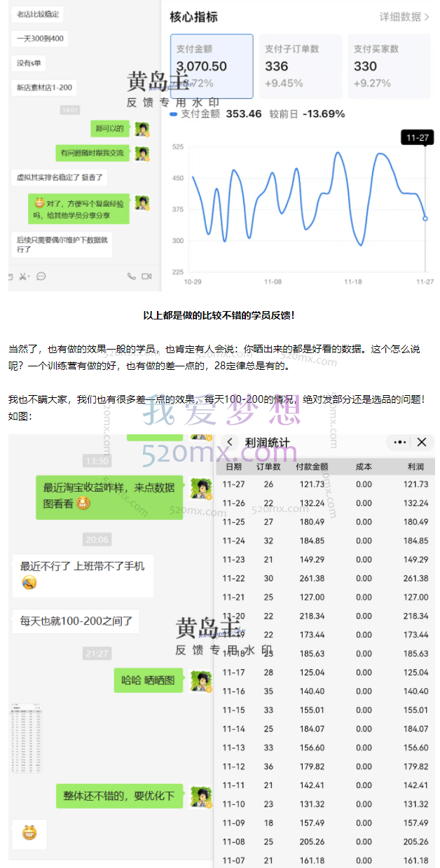Click the +9.27% change under 支付买家数
Viewport: 440px width, 868px height.
coord(372,83)
